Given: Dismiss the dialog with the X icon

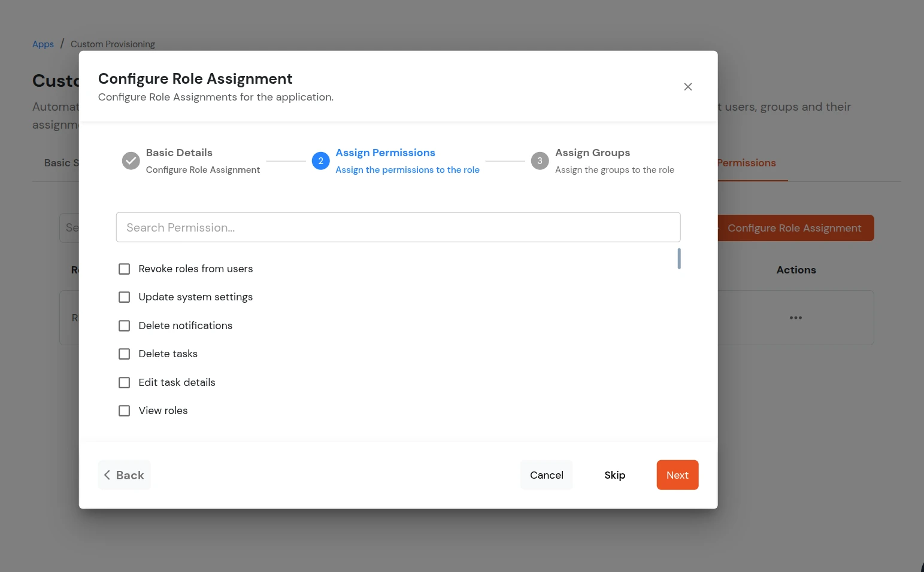Looking at the screenshot, I should [x=687, y=86].
